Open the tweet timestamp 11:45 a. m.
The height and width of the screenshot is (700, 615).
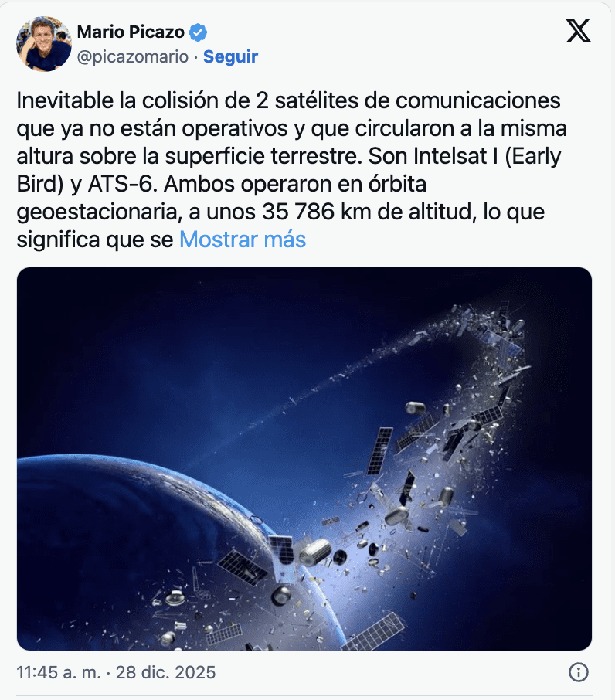pos(59,672)
